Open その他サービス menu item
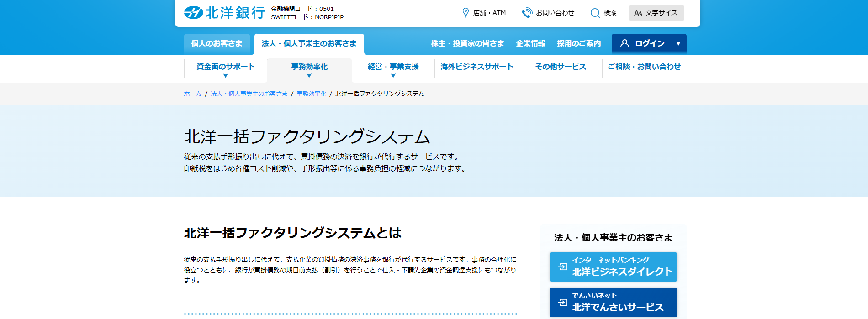868x319 pixels. tap(560, 67)
